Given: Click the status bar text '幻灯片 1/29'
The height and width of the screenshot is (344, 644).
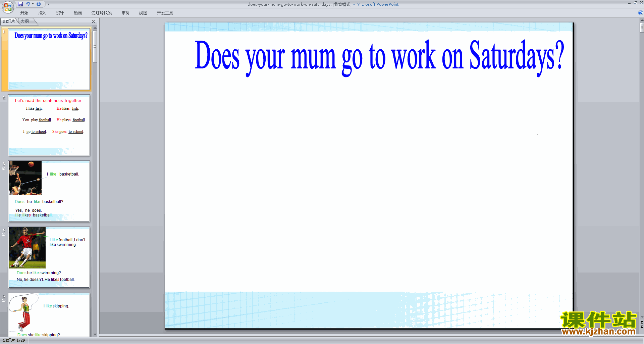Looking at the screenshot, I should tap(14, 340).
